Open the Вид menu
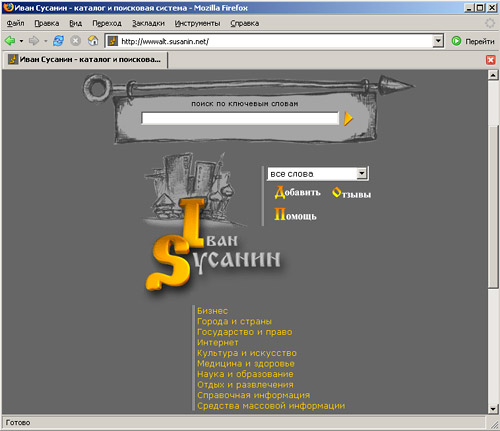This screenshot has height=431, width=500. (76, 23)
